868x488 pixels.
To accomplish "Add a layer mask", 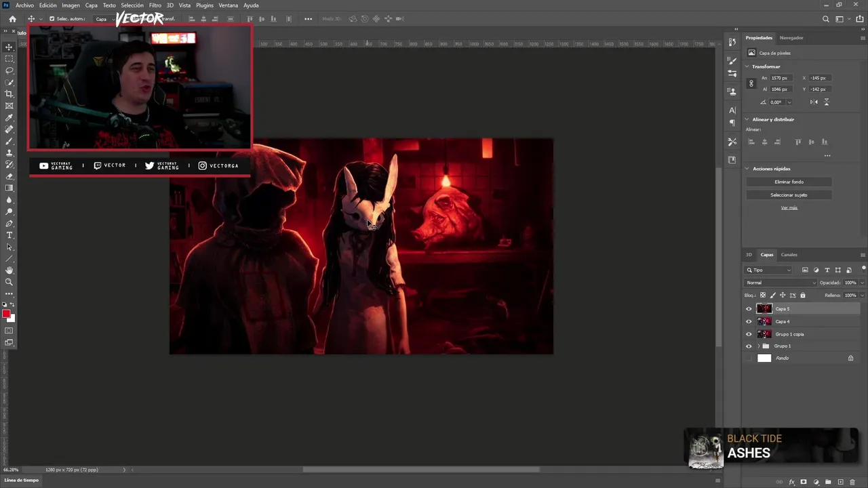I will [804, 482].
